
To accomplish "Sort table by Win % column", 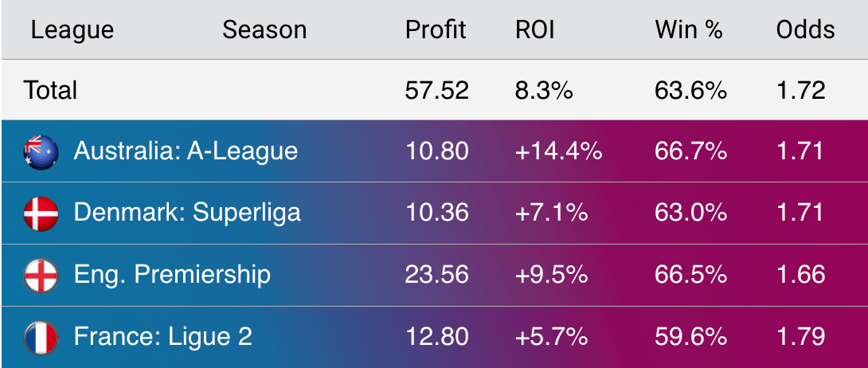I will click(689, 30).
